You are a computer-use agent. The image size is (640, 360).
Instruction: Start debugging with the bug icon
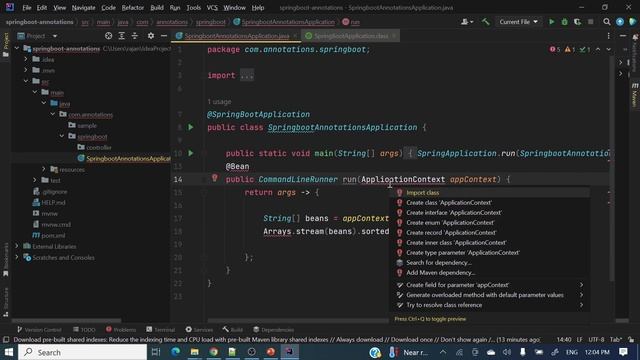[x=564, y=22]
